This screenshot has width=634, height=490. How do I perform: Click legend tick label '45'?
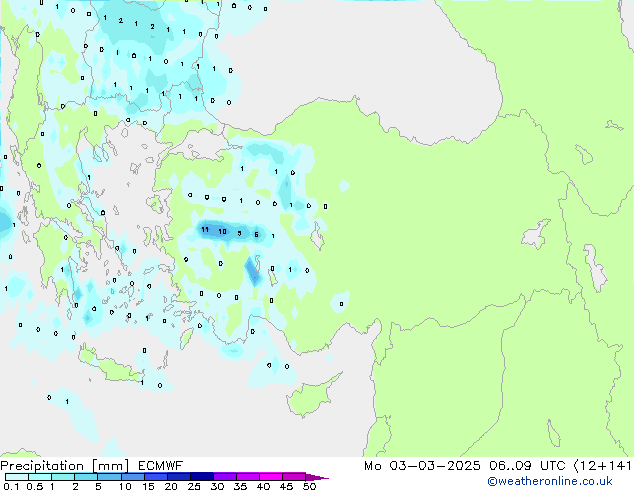point(286,486)
